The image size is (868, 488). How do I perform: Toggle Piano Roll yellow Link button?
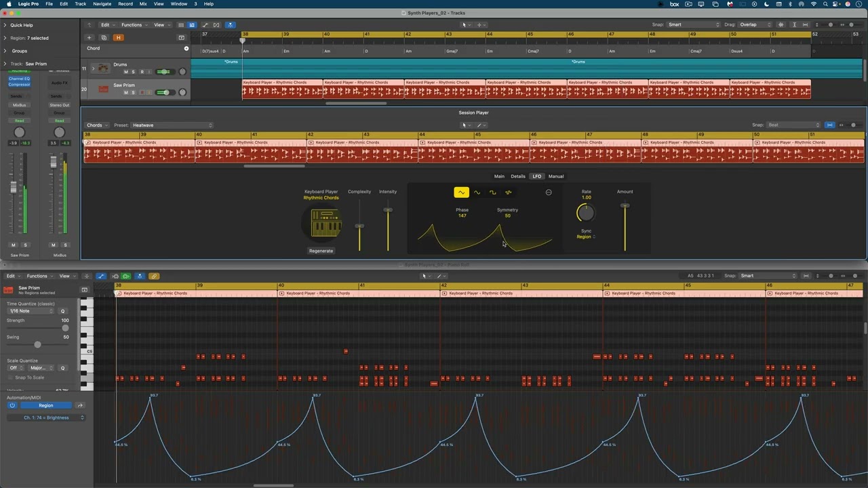154,276
